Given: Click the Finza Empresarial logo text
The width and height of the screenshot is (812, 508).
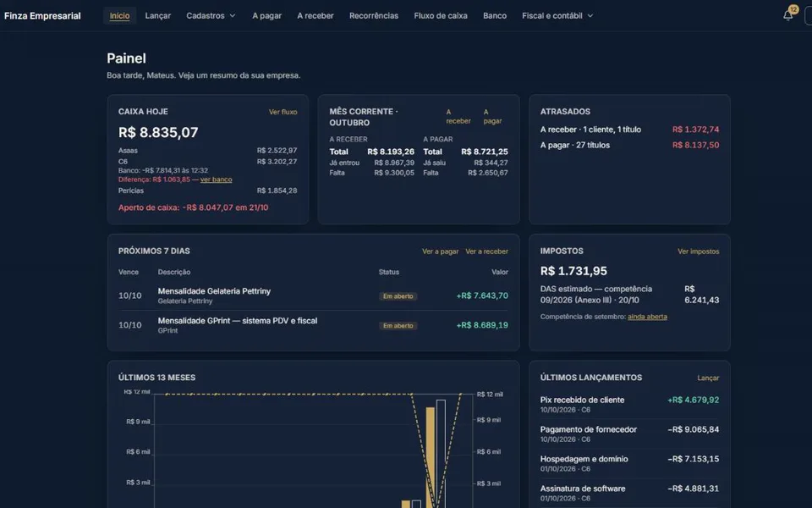Looking at the screenshot, I should click(42, 15).
